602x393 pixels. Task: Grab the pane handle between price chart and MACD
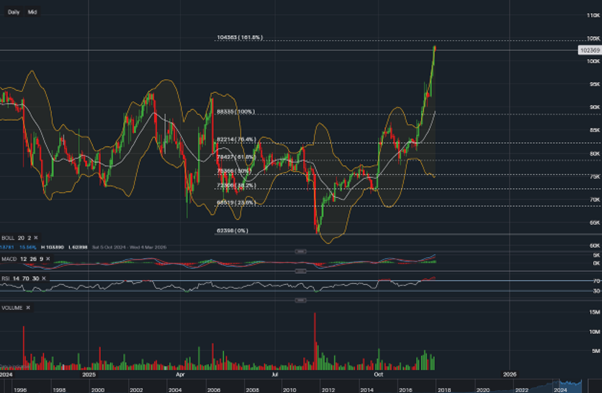point(300,252)
